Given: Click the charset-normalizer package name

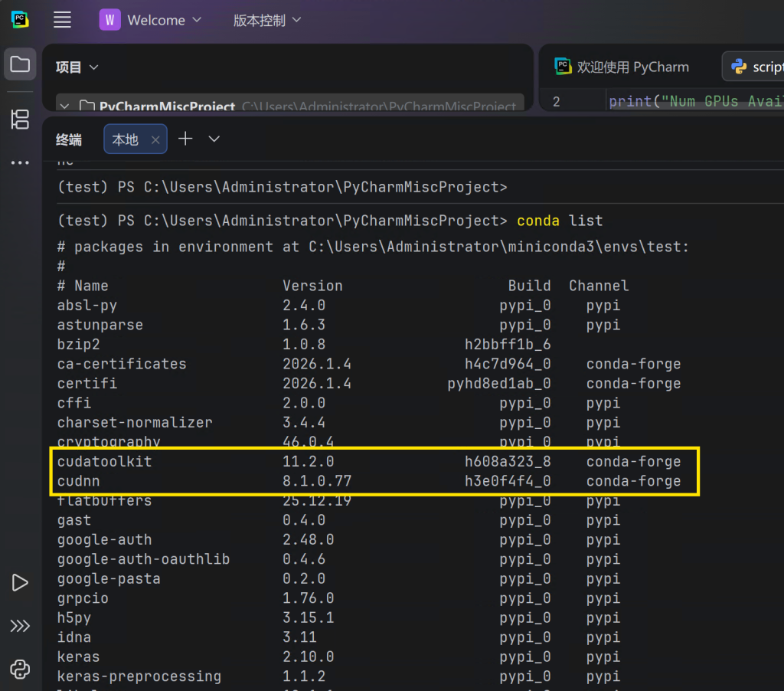Looking at the screenshot, I should [x=135, y=422].
